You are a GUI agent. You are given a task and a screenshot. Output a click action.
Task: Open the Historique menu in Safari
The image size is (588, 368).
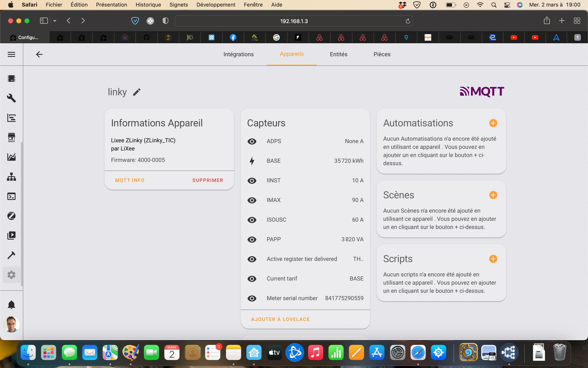click(x=148, y=5)
